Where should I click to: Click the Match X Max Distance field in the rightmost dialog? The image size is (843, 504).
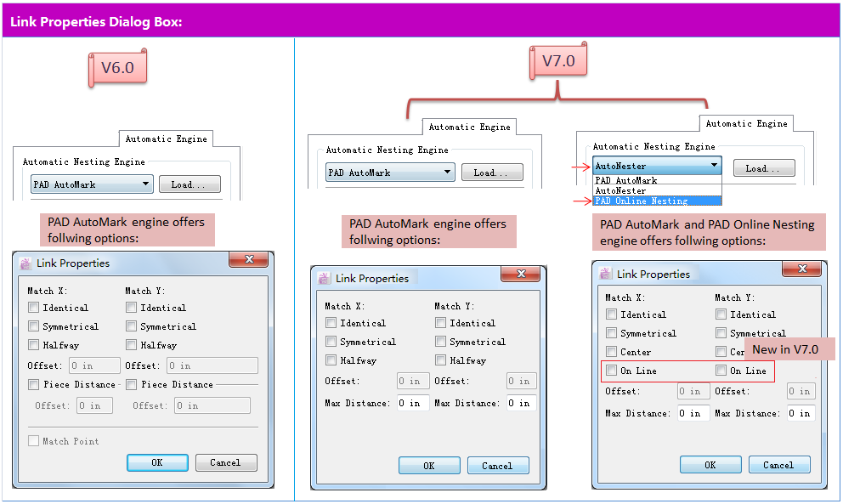coord(693,414)
